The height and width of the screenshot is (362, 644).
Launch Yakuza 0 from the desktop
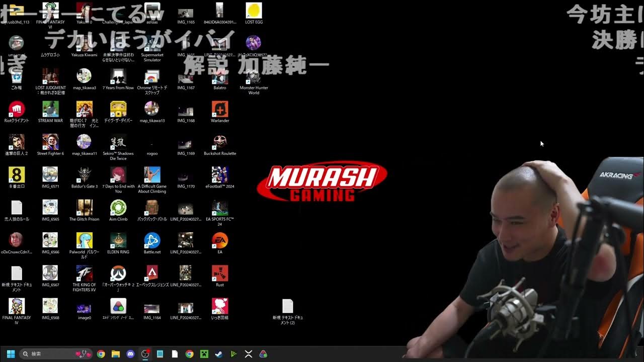pyautogui.click(x=84, y=13)
